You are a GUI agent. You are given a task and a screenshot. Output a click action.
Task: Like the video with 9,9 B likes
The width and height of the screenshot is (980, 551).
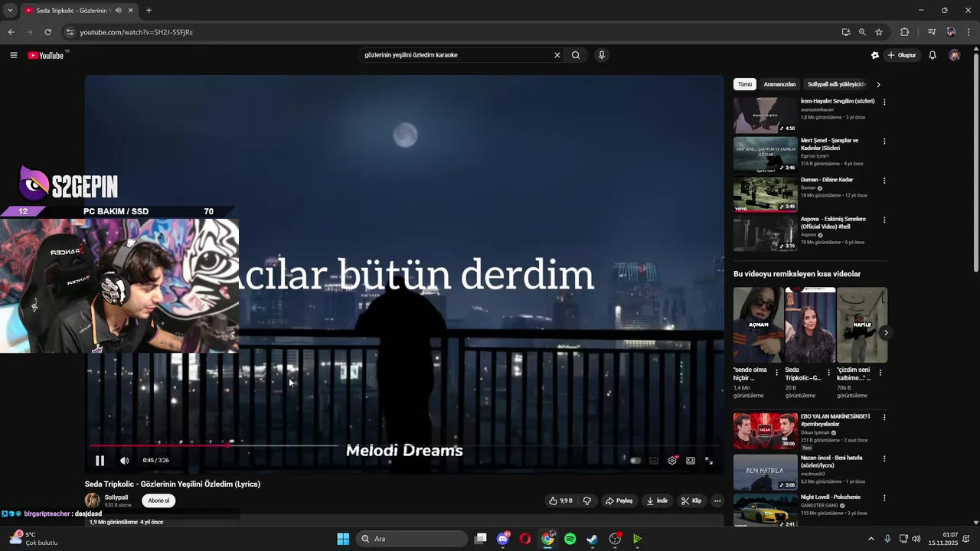560,500
